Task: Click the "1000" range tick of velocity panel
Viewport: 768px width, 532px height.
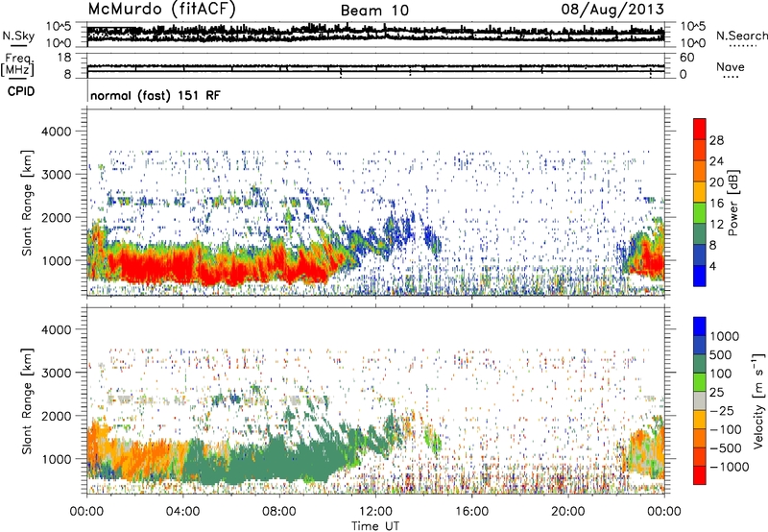Action: coord(56,459)
